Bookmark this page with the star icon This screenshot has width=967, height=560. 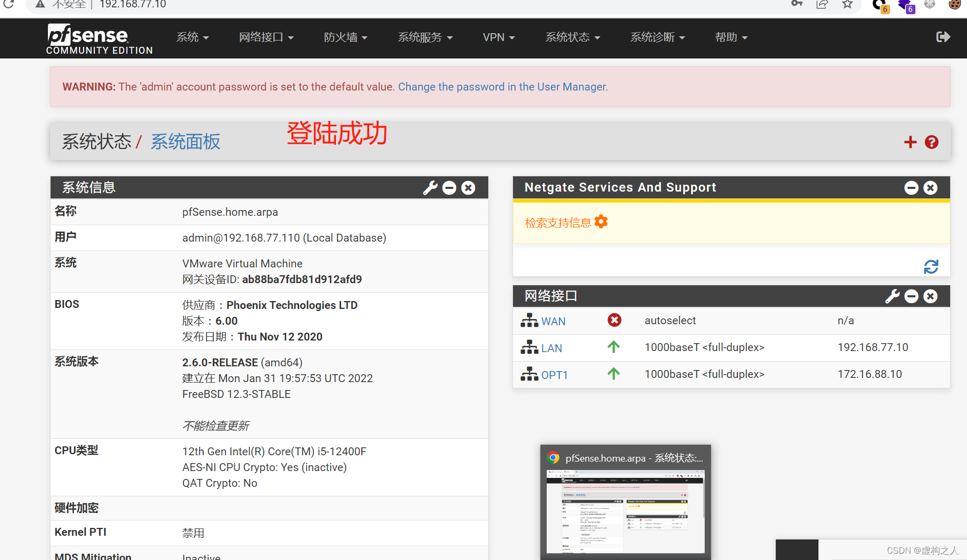tap(847, 4)
